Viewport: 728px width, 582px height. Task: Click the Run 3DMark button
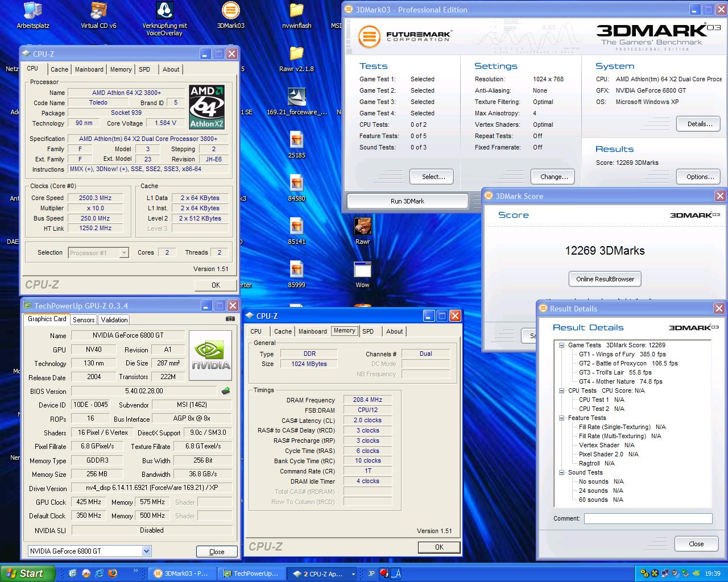pyautogui.click(x=407, y=201)
